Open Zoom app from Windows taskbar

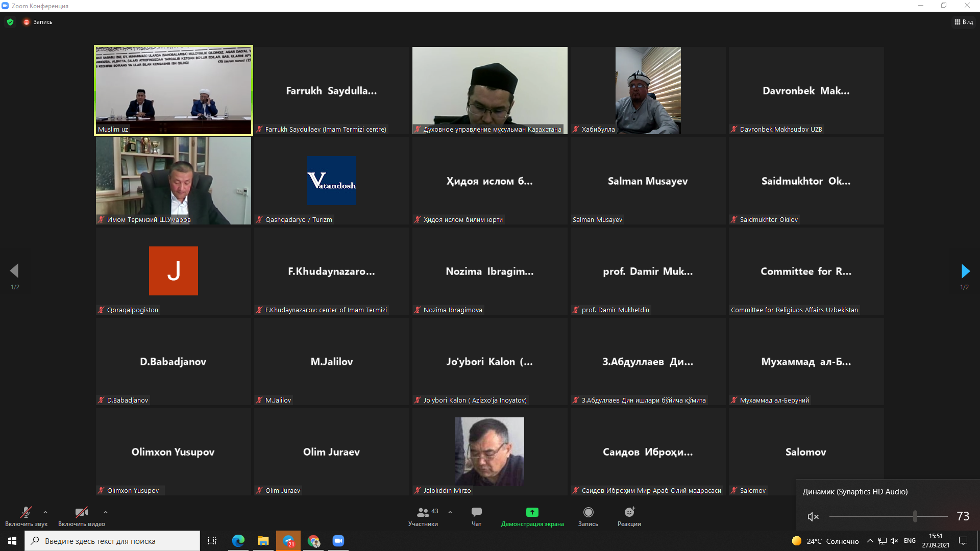(338, 541)
